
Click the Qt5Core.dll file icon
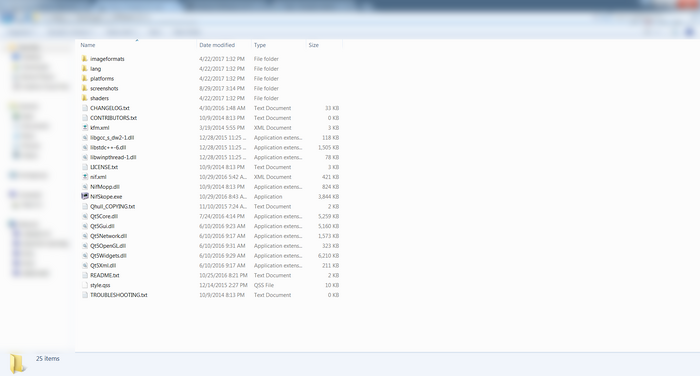coord(85,216)
